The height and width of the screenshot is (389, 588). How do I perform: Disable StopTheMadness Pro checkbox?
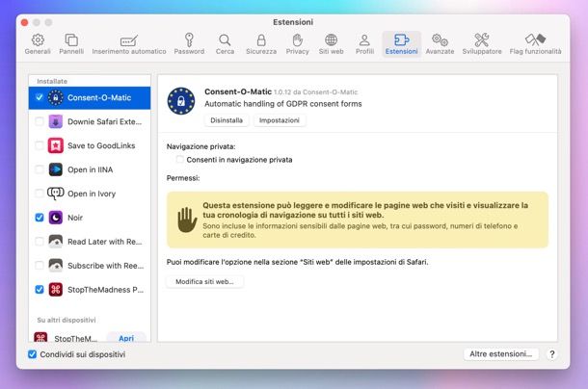(x=40, y=289)
